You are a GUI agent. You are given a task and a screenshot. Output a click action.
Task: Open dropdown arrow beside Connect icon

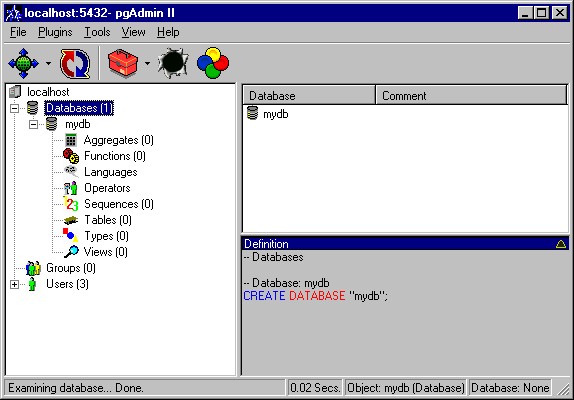pyautogui.click(x=48, y=63)
